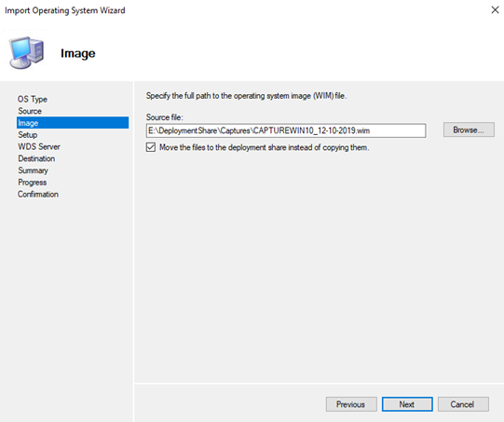
Task: Go to the Next wizard page
Action: 407,404
